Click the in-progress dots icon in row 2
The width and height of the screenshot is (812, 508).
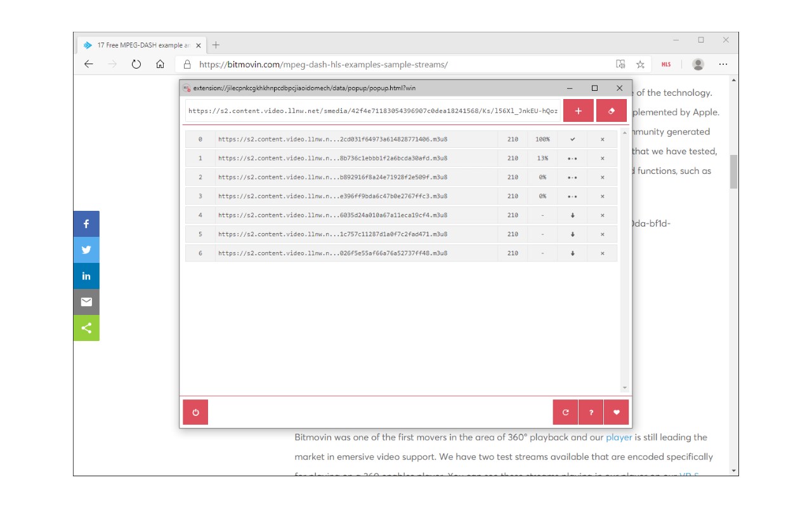(572, 177)
